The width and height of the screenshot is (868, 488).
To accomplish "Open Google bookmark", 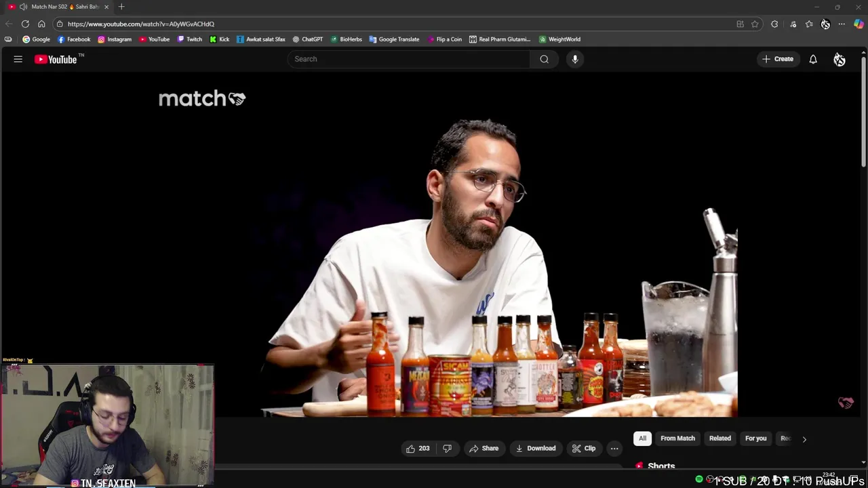I will [37, 39].
